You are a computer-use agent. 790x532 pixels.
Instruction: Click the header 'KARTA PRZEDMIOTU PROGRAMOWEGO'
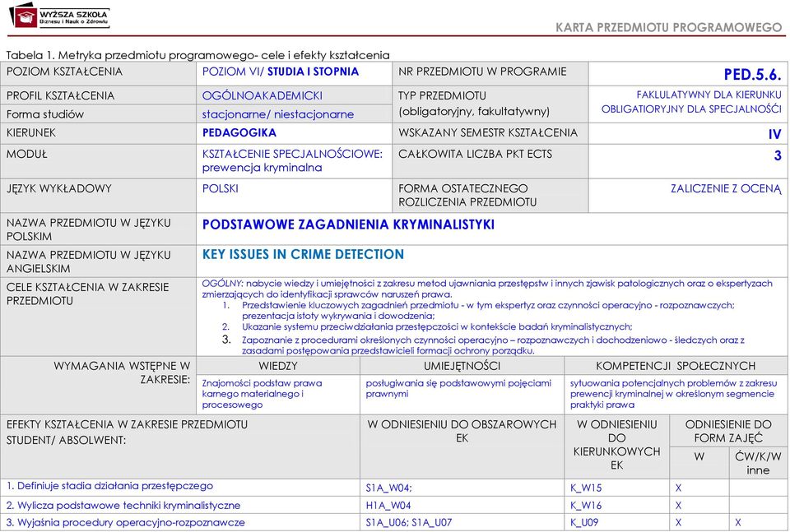(668, 27)
